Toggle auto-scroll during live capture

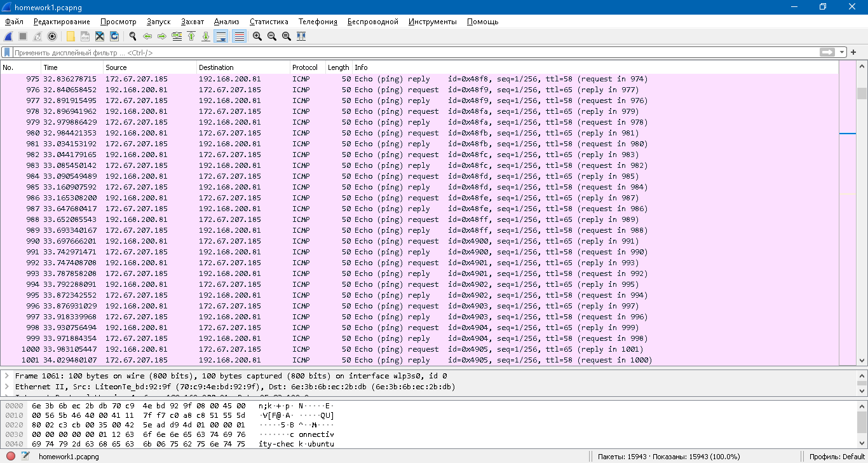click(221, 36)
